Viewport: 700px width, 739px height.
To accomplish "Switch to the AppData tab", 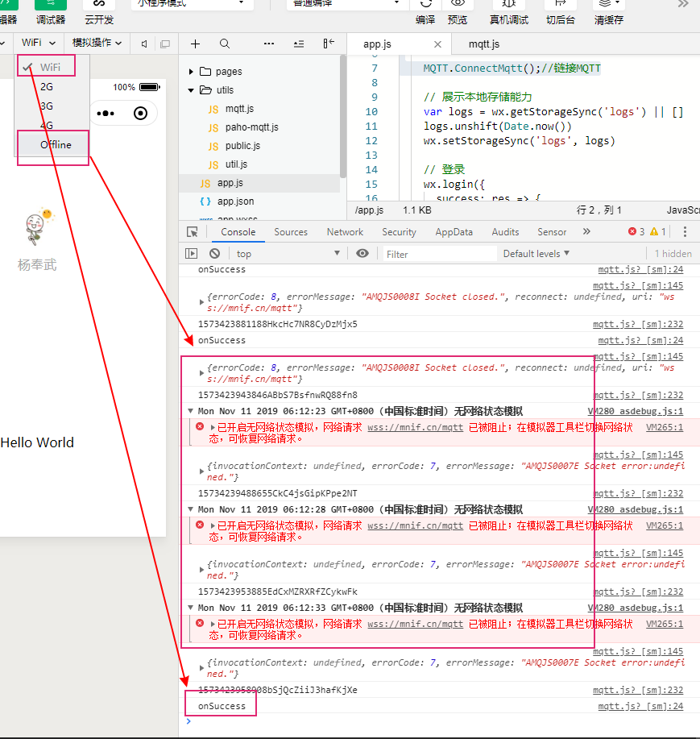I will [454, 232].
